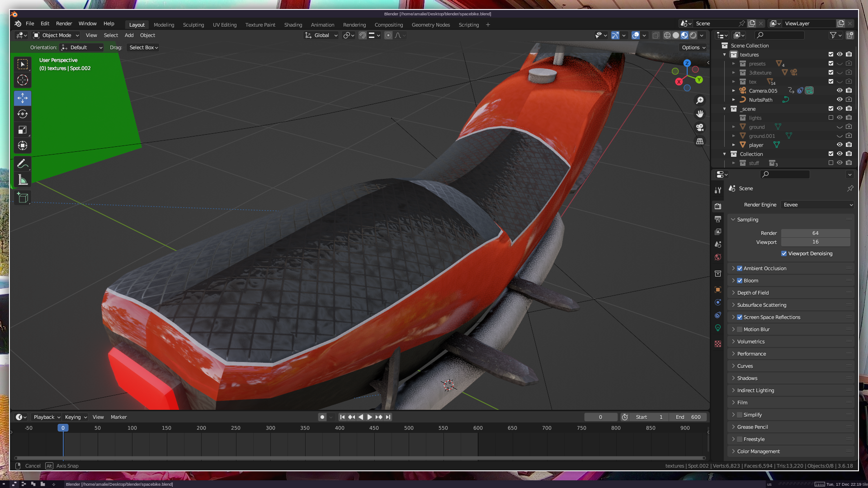
Task: Enable the Motion Blur checkbox
Action: tap(740, 329)
